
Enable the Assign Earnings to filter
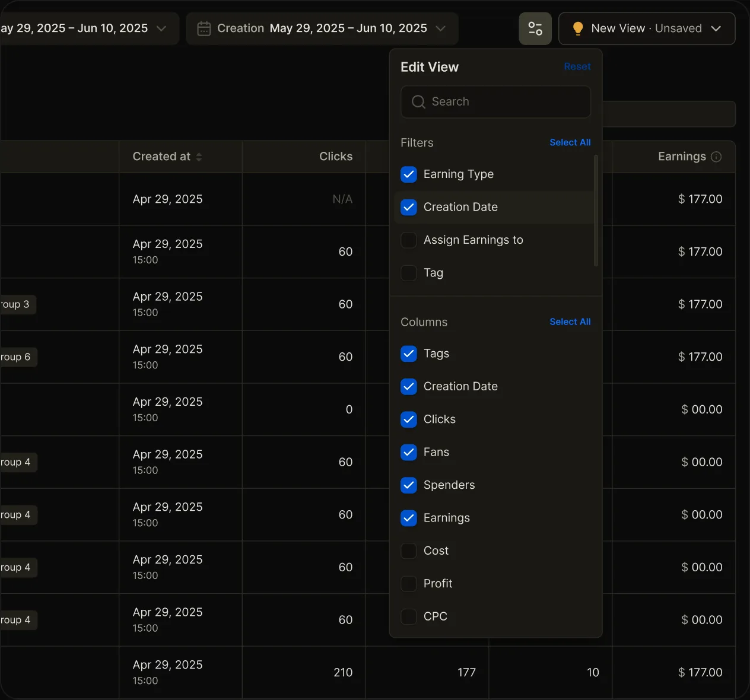point(409,240)
